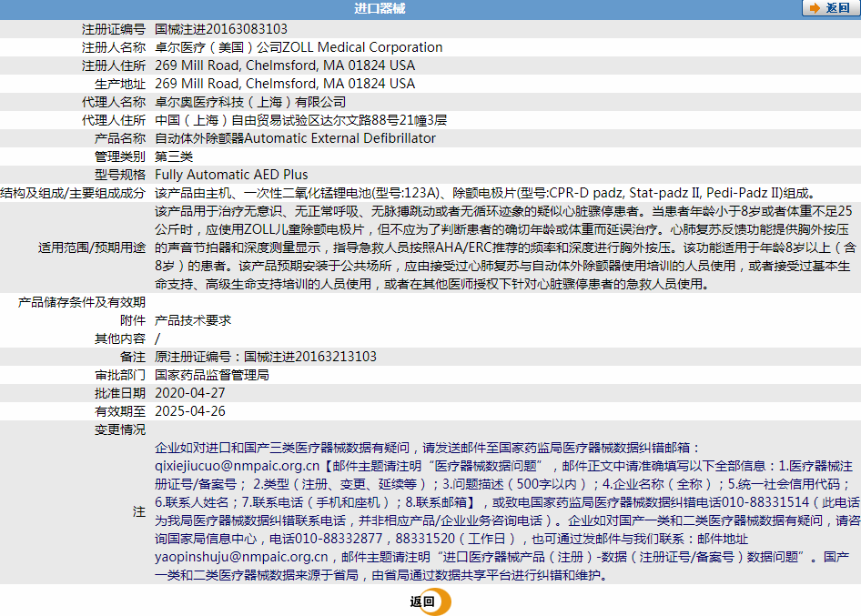861x616 pixels.
Task: Click 有效期至 label
Action: 120,410
